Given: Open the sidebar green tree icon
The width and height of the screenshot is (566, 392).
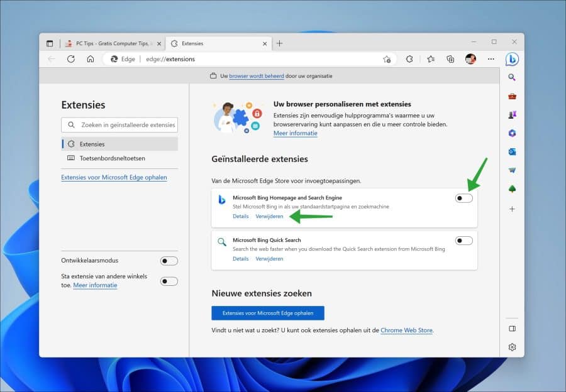Looking at the screenshot, I should (512, 189).
